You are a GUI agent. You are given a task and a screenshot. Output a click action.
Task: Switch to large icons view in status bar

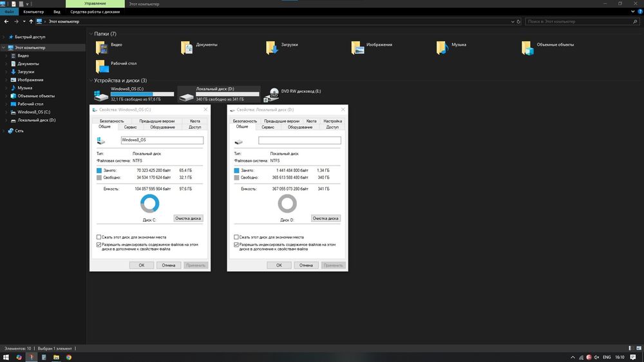(x=639, y=348)
